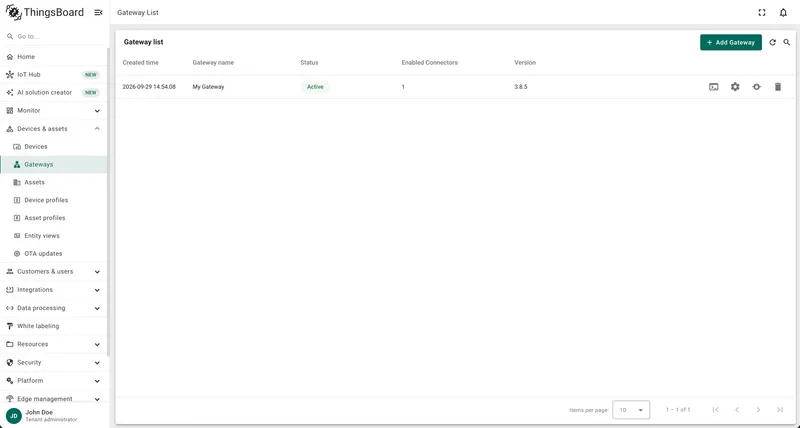Open search in the Gateway list header
This screenshot has width=800, height=428.
[787, 42]
